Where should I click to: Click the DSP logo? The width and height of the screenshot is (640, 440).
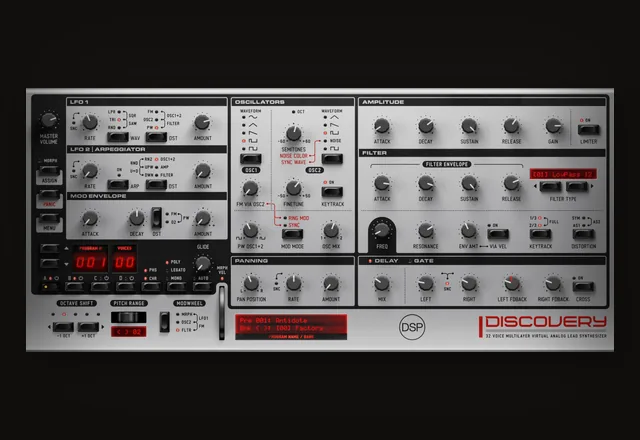[412, 327]
